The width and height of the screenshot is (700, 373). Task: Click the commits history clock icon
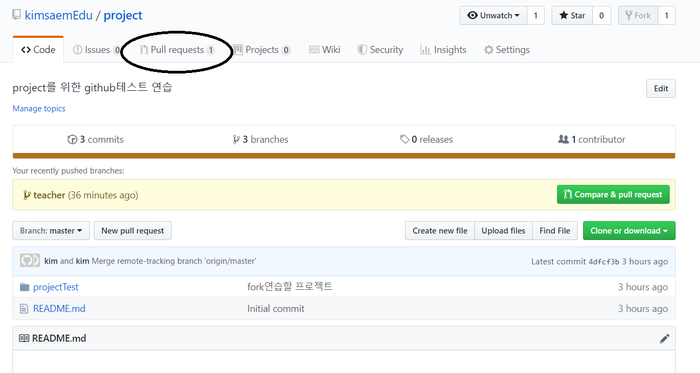tap(72, 140)
